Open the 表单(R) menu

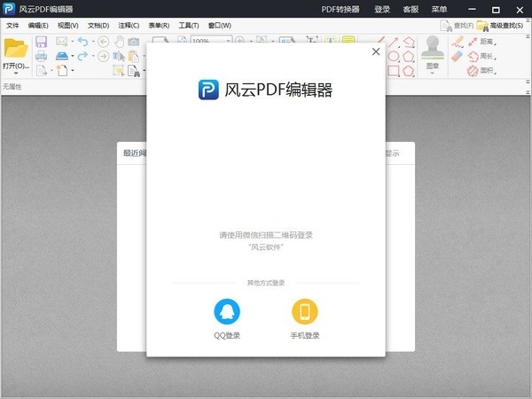click(159, 26)
